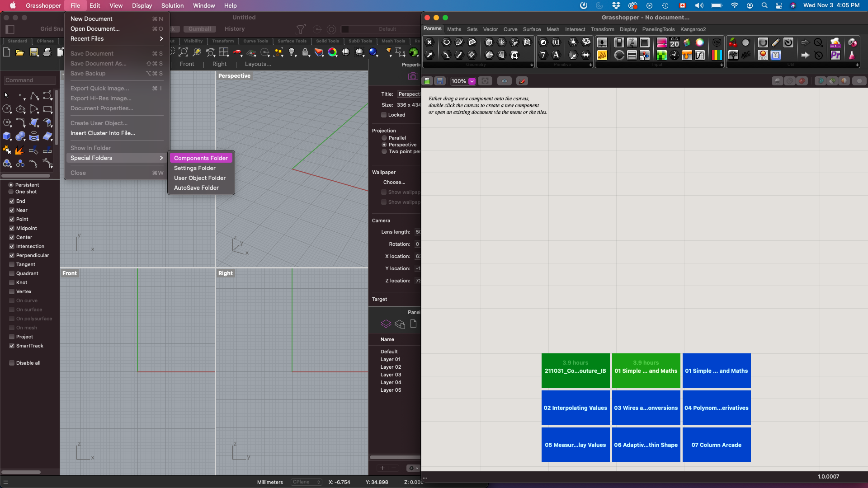Check the Disable all osnap checkbox

pos(12,363)
